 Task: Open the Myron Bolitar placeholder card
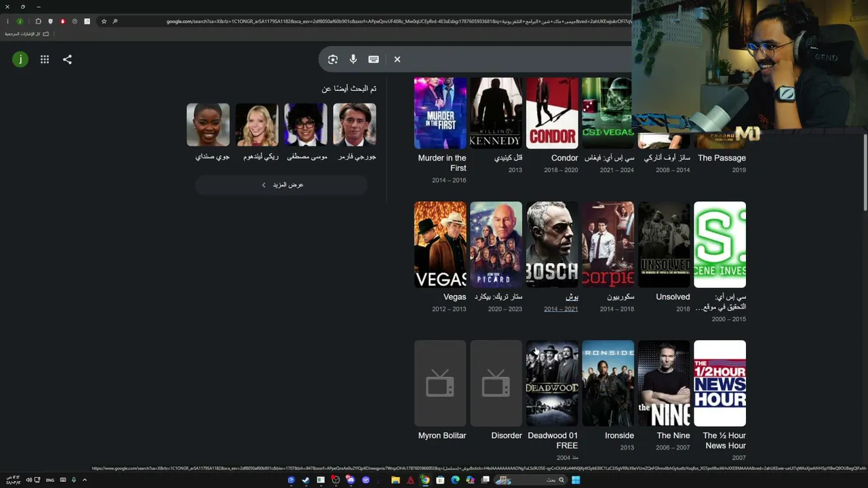click(x=440, y=384)
